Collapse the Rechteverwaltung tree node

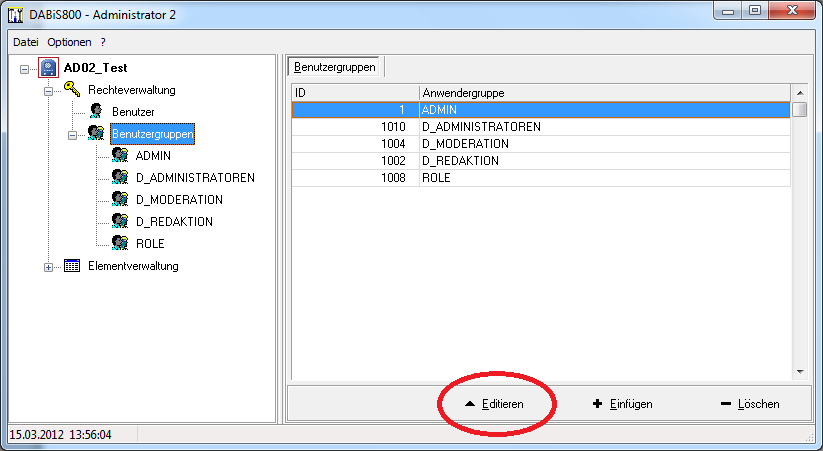tap(48, 91)
